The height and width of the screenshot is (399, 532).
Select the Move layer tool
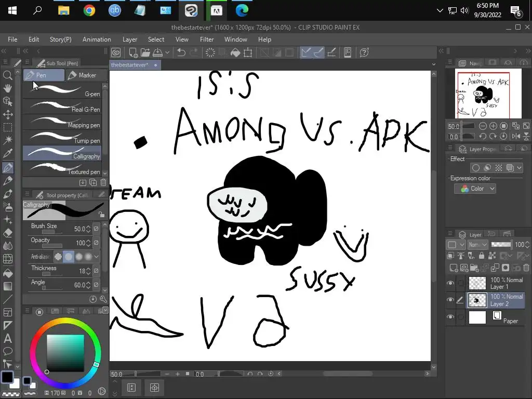click(7, 114)
